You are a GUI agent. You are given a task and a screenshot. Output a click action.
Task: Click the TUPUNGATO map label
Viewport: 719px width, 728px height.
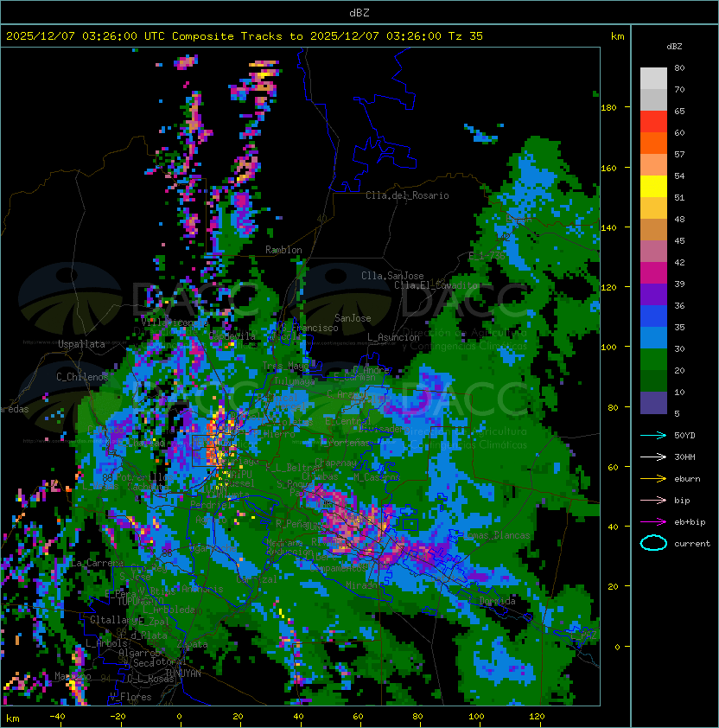pos(140,601)
